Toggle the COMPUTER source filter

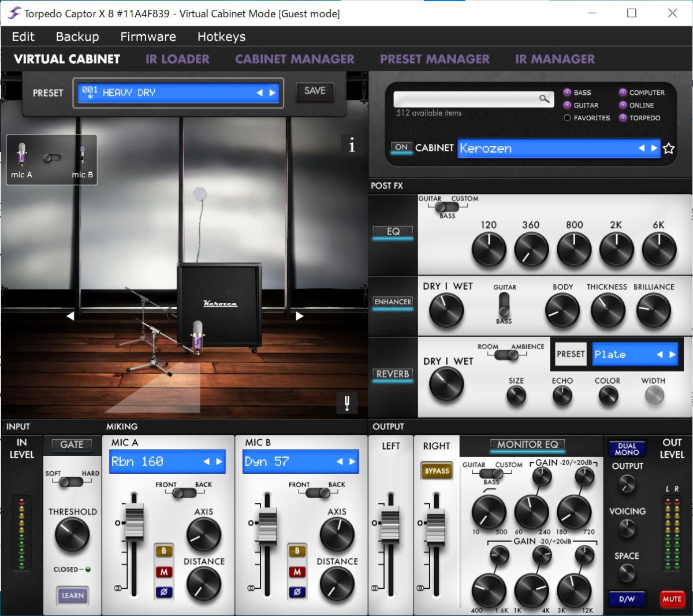coord(623,92)
